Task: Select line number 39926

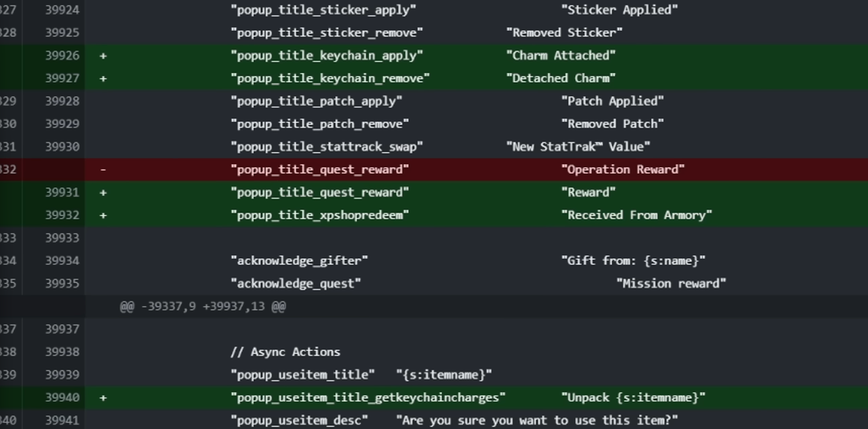Action: (62, 55)
